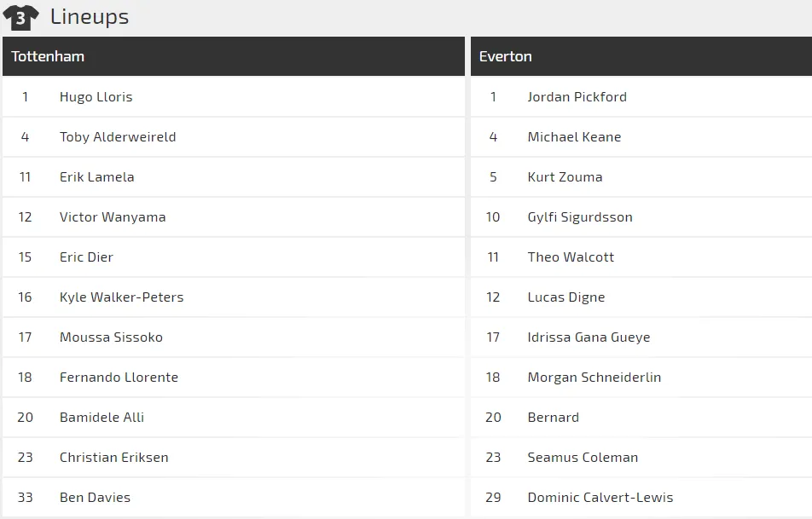Open Toby Alderweireld player link
This screenshot has height=519, width=812.
click(x=118, y=137)
